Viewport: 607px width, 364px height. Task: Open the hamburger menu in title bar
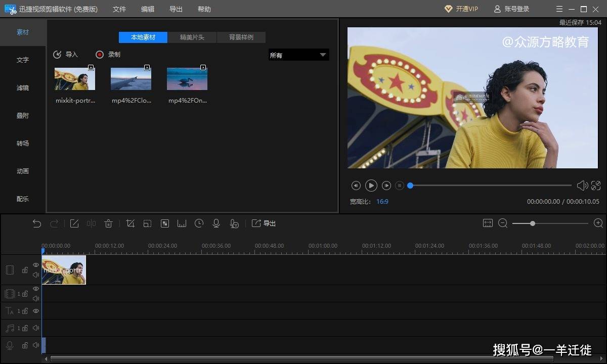click(x=559, y=9)
